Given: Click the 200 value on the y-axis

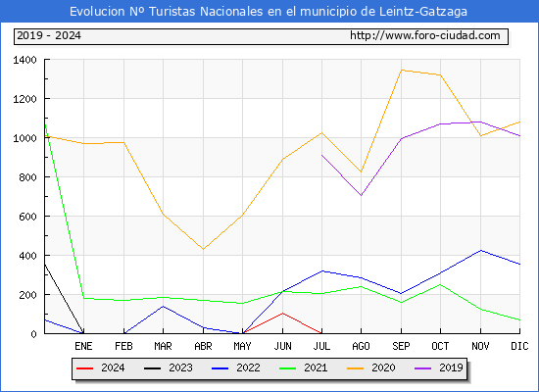Looking at the screenshot, I should tap(27, 295).
